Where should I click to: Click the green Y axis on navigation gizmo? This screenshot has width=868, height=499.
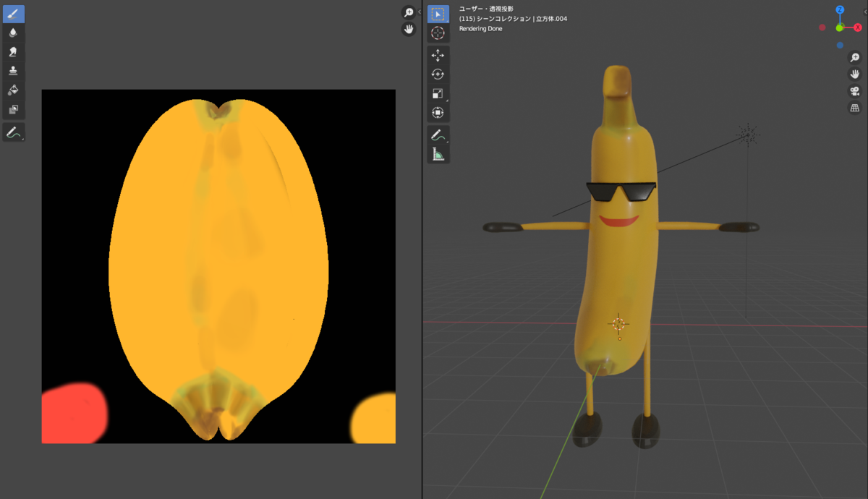pyautogui.click(x=840, y=27)
